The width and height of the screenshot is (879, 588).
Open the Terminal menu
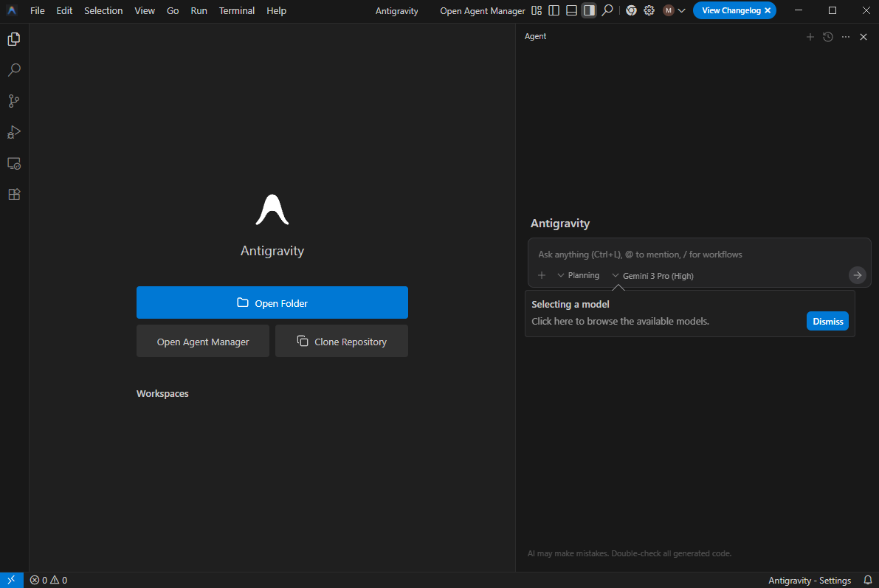point(236,11)
